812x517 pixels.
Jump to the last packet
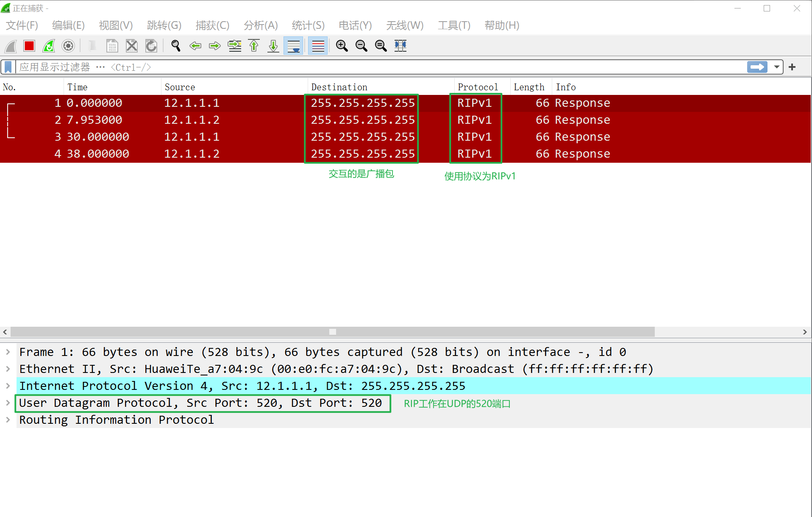273,46
